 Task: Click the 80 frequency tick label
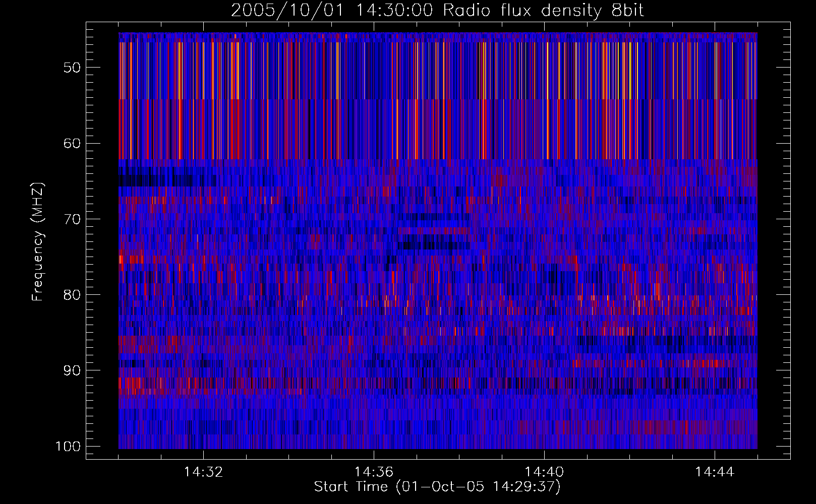[72, 295]
